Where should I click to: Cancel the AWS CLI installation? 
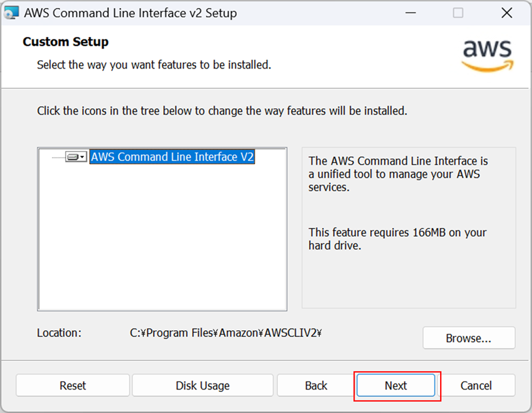(476, 386)
